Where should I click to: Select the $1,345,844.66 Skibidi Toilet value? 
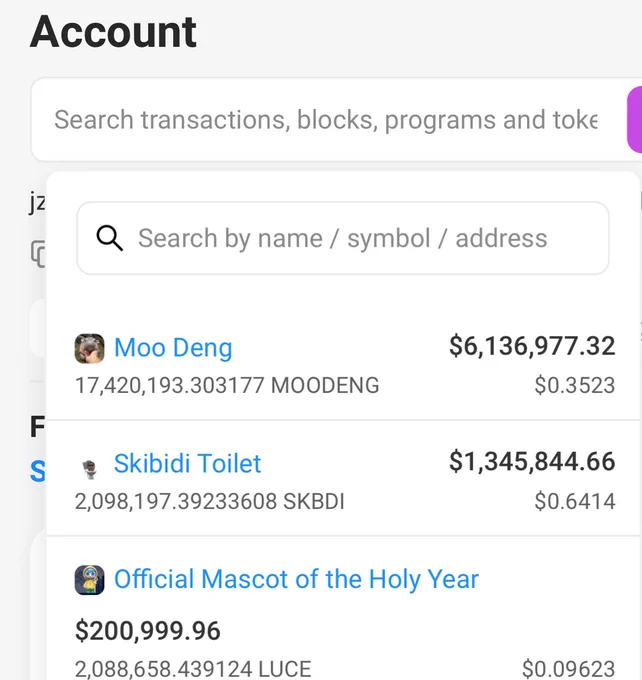(x=532, y=461)
